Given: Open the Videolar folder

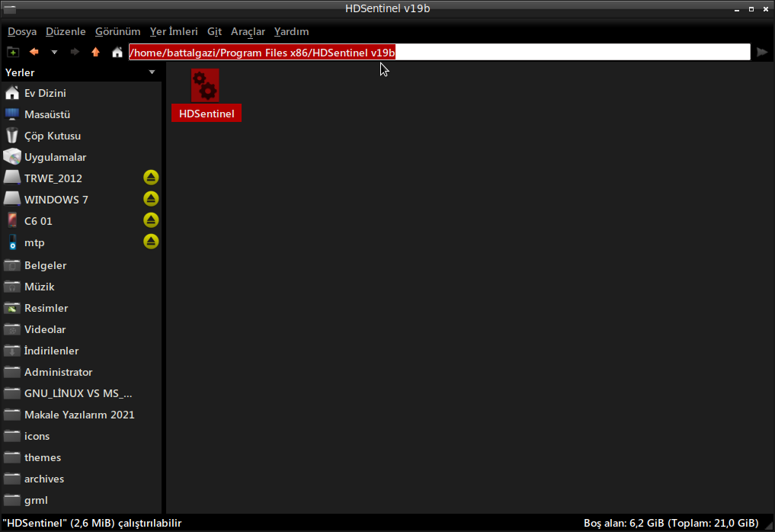Looking at the screenshot, I should click(x=81, y=329).
